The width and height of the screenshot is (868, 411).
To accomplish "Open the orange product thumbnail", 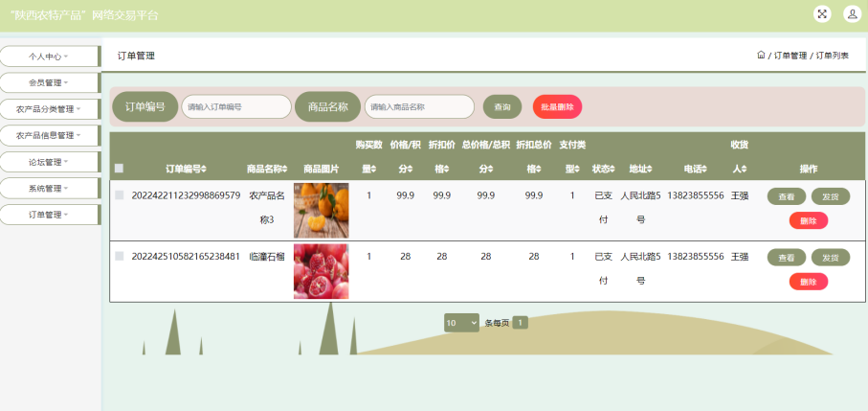I will tap(321, 211).
